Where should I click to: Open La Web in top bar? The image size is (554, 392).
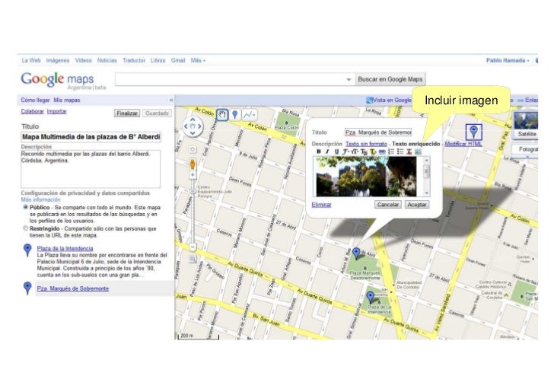[x=31, y=60]
